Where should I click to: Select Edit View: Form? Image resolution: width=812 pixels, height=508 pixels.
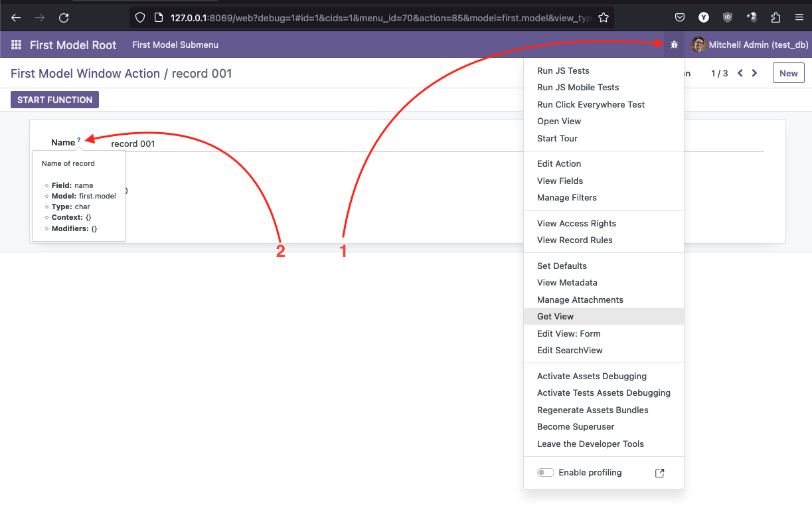568,333
